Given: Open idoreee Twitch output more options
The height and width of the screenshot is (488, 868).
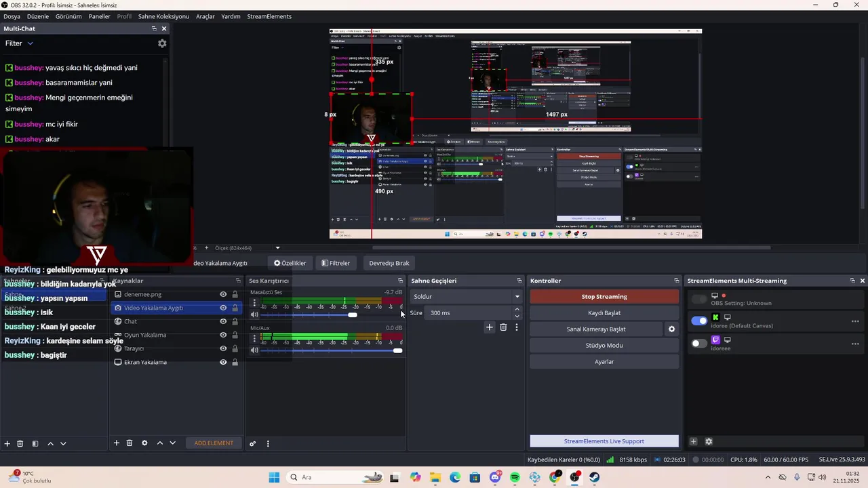Looking at the screenshot, I should pyautogui.click(x=855, y=344).
